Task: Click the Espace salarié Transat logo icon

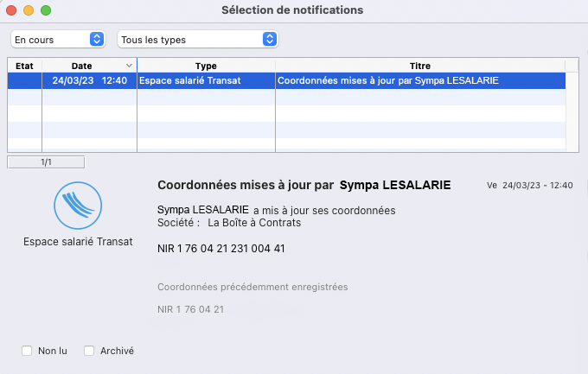Action: (78, 206)
